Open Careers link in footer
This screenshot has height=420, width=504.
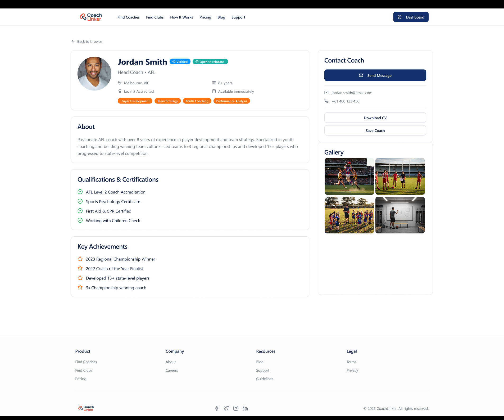point(172,370)
